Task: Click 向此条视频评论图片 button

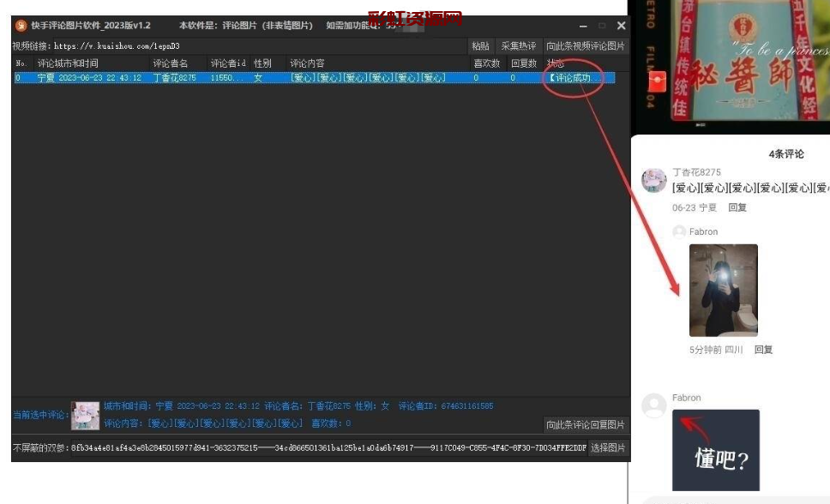Action: 586,46
